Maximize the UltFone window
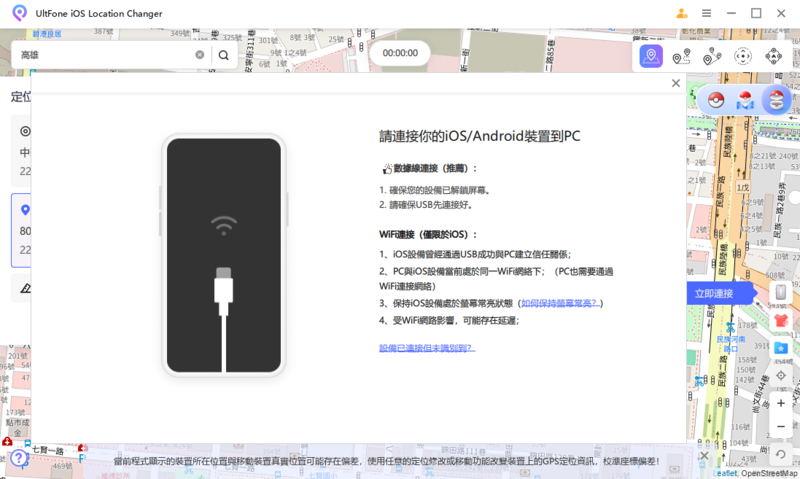This screenshot has height=479, width=800. (756, 13)
